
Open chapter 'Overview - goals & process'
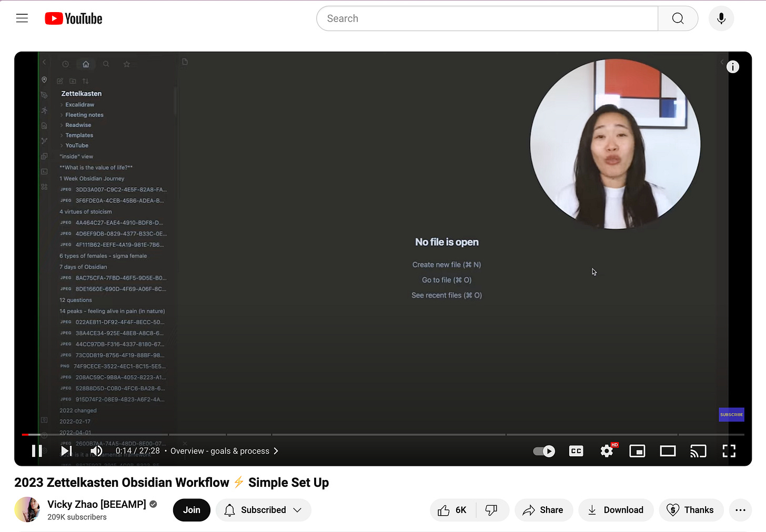pyautogui.click(x=224, y=451)
